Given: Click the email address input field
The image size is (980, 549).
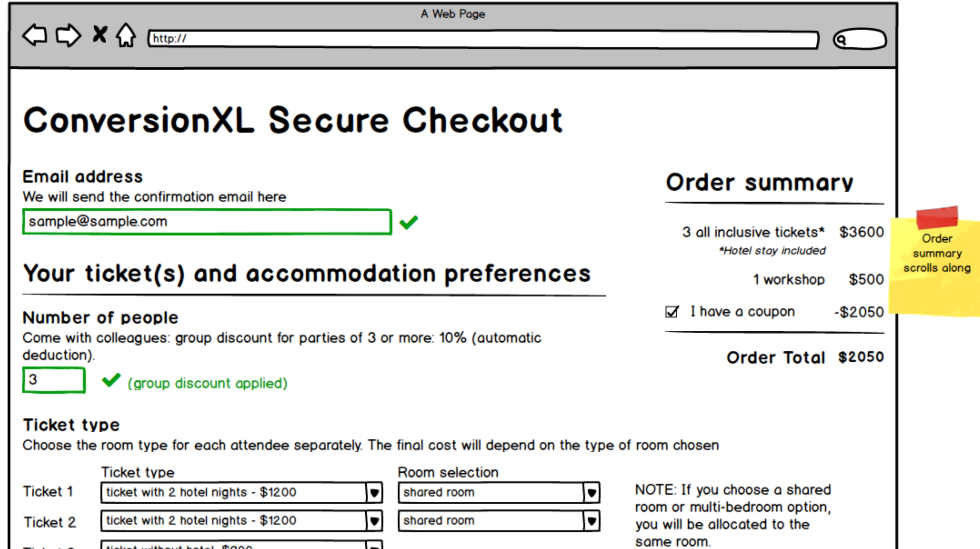Looking at the screenshot, I should tap(207, 222).
